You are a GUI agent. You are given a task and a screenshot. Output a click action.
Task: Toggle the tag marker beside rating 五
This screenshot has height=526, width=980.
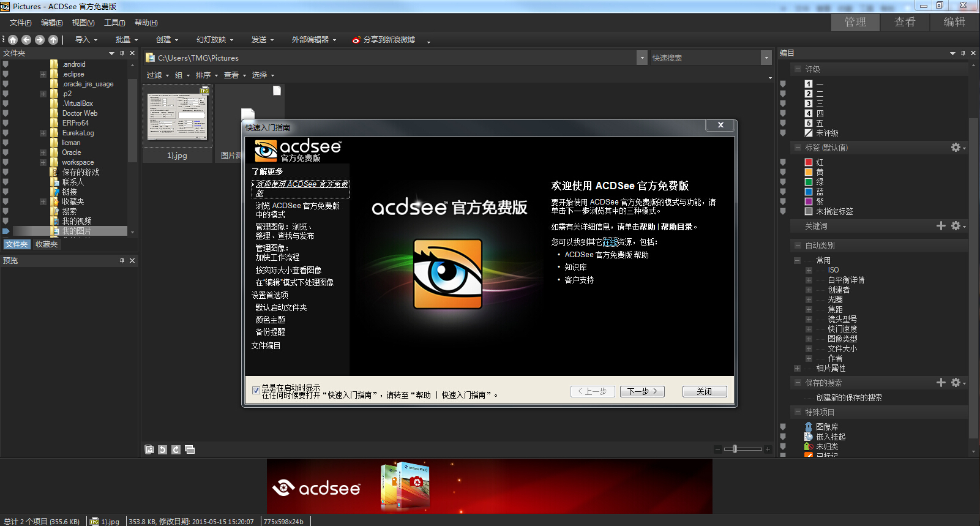(783, 123)
